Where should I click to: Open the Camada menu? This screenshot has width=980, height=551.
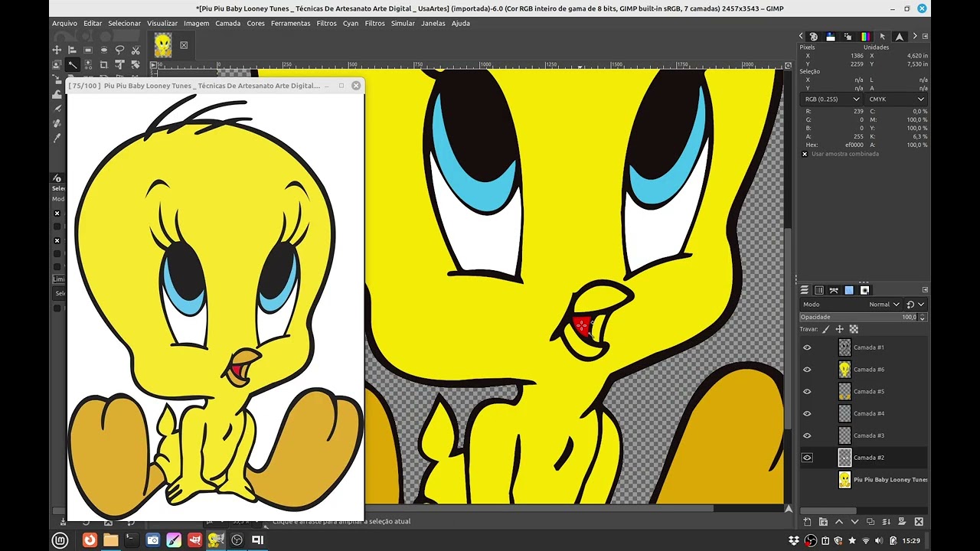point(227,23)
